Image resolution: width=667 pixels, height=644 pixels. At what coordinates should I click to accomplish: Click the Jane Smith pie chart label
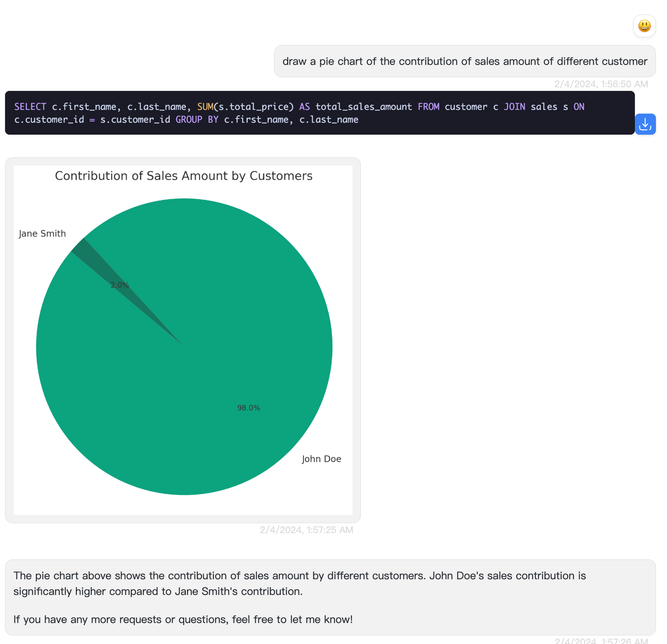point(42,233)
